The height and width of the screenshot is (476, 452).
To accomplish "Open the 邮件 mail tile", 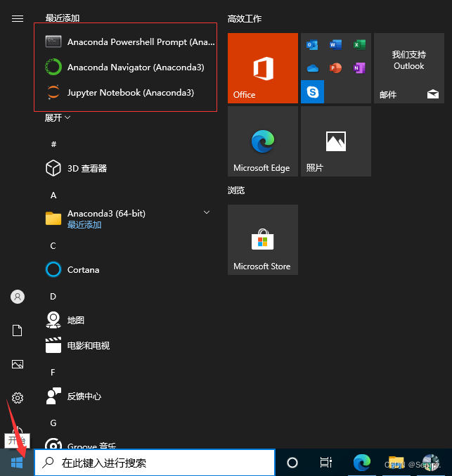I will pyautogui.click(x=409, y=68).
